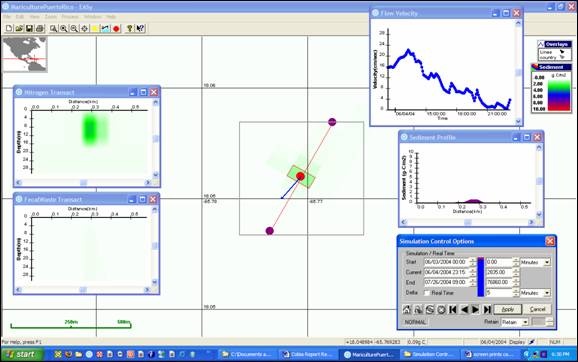Screen dimensions: 578x362
Task: Open the Minutes dropdown in Start row
Action: click(x=547, y=262)
